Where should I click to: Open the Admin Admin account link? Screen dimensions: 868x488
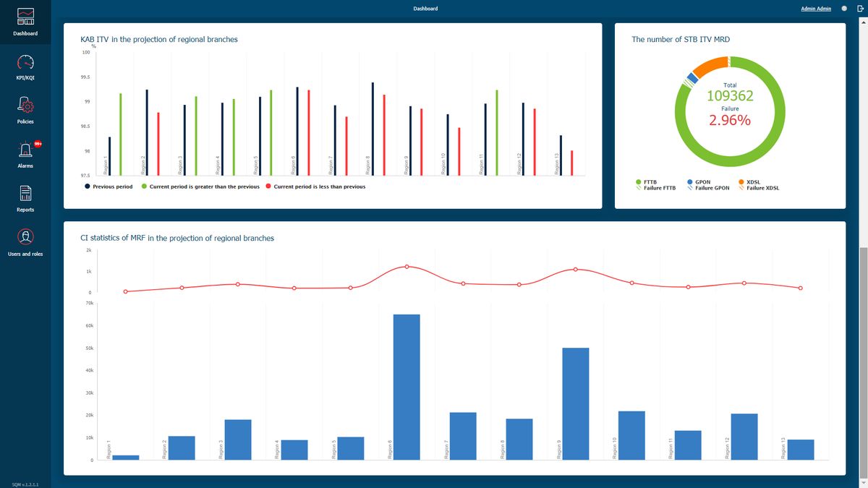click(815, 8)
